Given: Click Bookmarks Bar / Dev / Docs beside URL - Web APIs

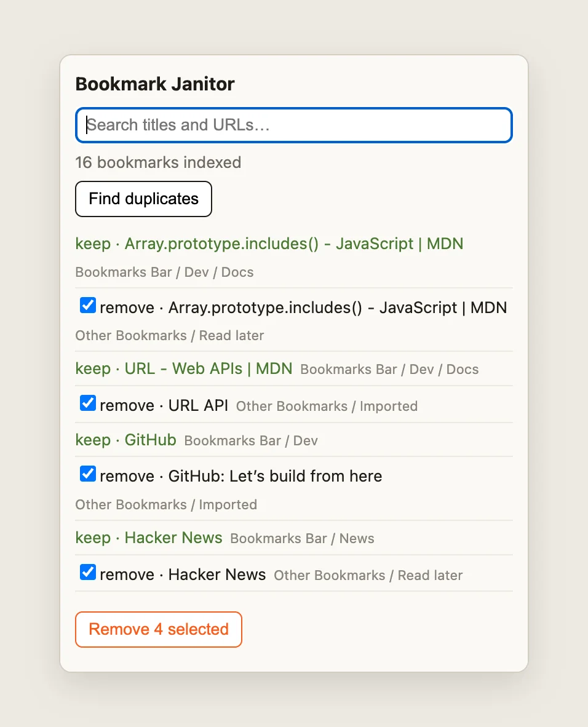Looking at the screenshot, I should coord(389,370).
